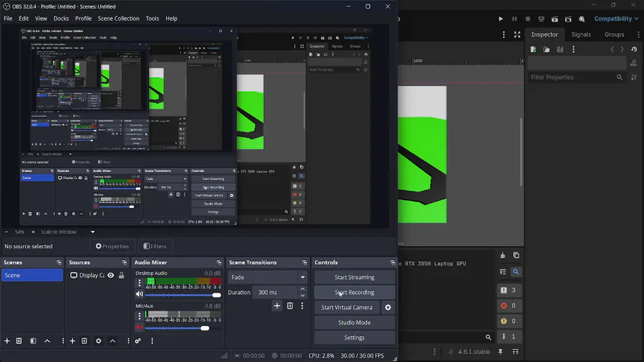Toggle warning messages filter in Godot output

click(x=509, y=321)
